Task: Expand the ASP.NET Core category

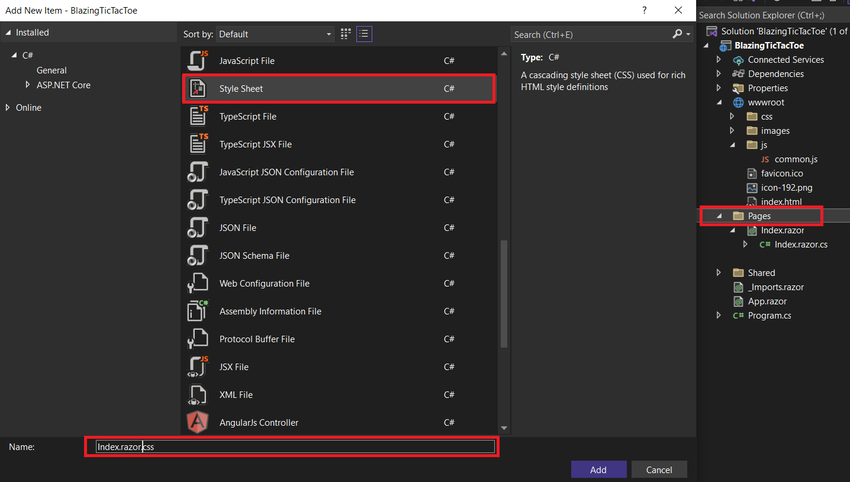Action: pos(28,85)
